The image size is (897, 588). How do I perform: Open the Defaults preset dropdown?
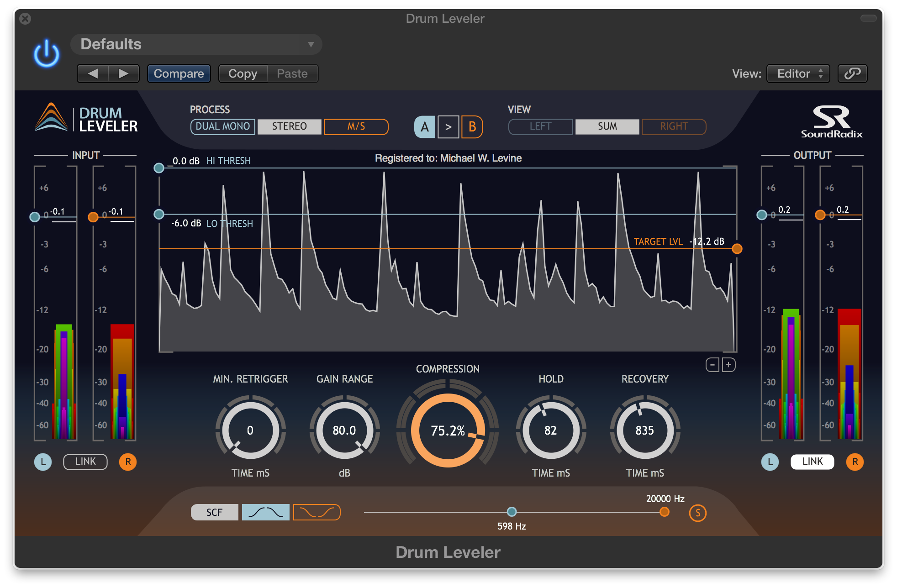coord(196,44)
